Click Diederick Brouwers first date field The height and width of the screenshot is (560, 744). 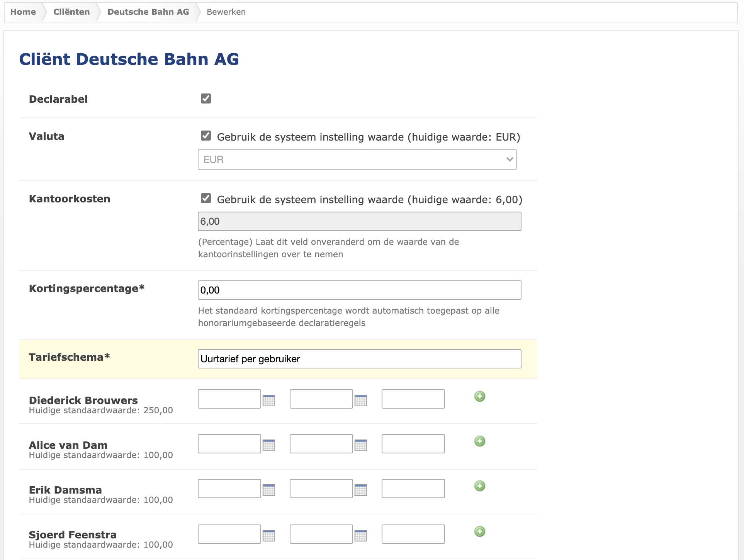tap(229, 399)
